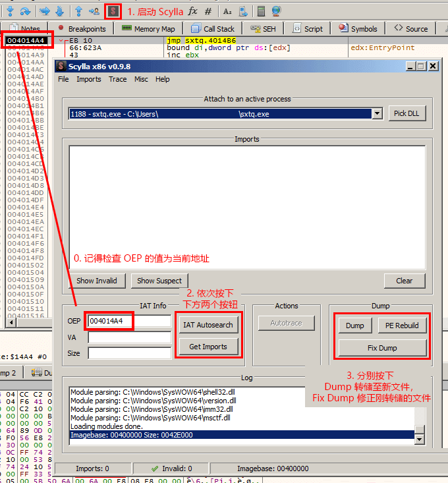Select the 'Imagebase: 00400000 Size: 0042E000' log line
Viewport: 448px width, 483px height.
point(242,435)
